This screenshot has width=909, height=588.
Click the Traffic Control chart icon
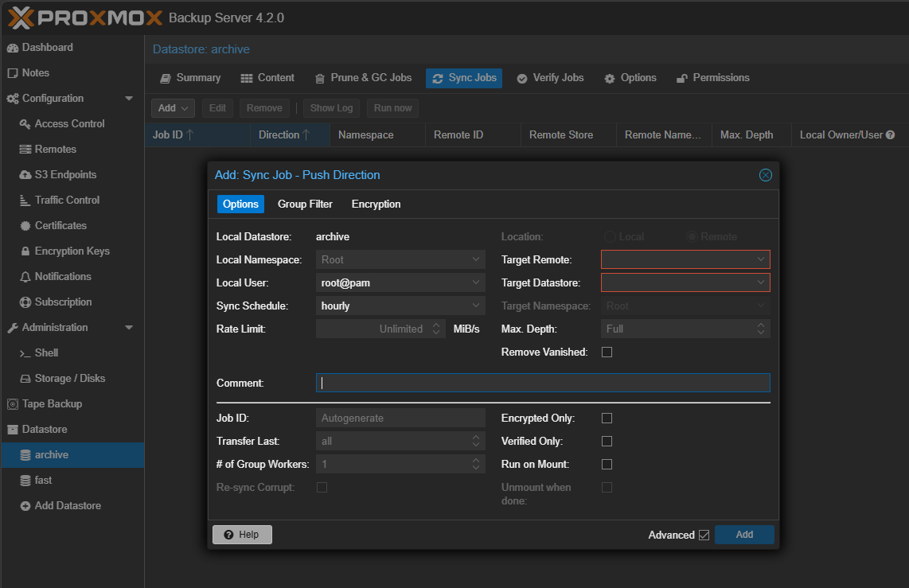pyautogui.click(x=25, y=201)
